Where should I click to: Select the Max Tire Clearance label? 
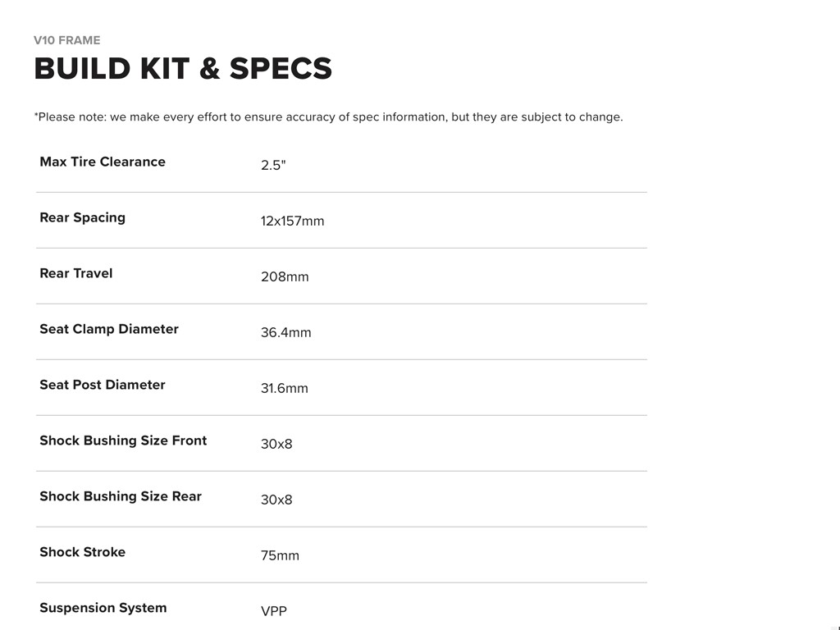coord(103,162)
